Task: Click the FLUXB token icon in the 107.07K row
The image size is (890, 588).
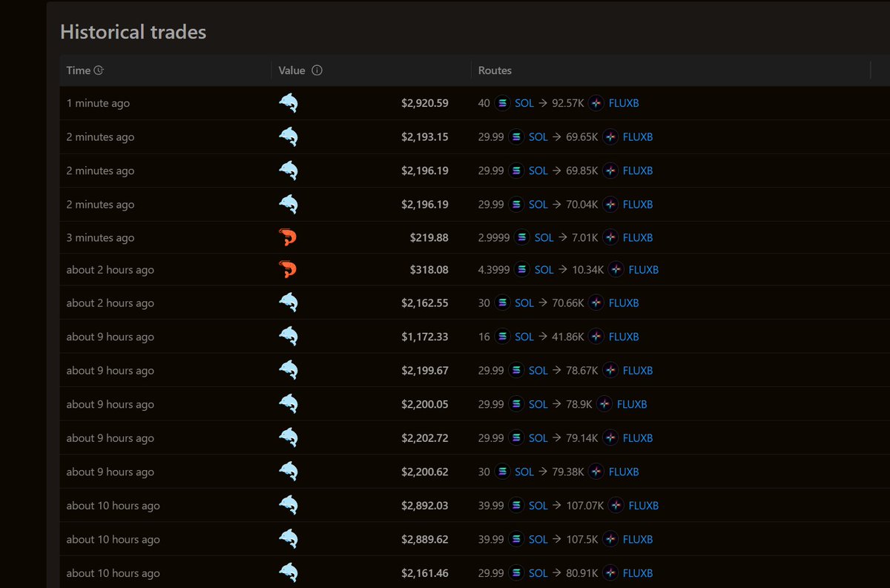Action: [x=616, y=505]
